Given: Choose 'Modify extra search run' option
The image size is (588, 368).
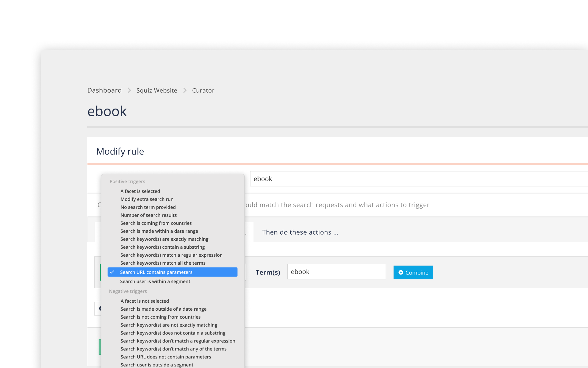Looking at the screenshot, I should [x=147, y=199].
